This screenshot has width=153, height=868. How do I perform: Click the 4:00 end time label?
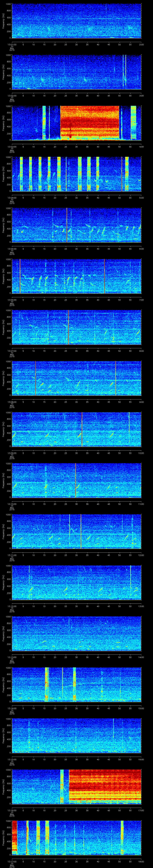[141, 147]
